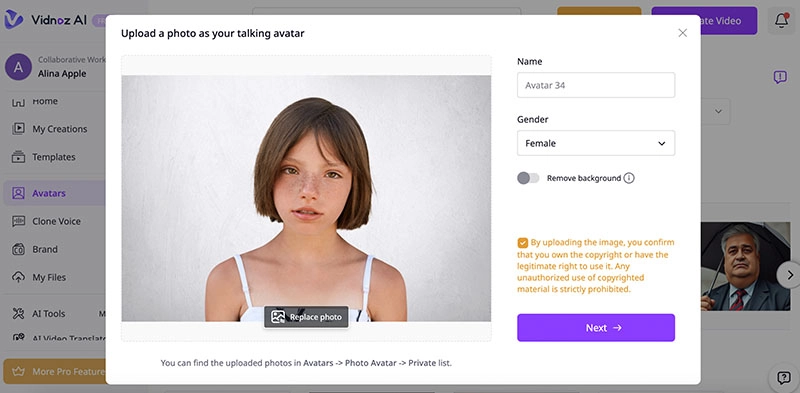Open the dropdown chevron behind the dialog
The height and width of the screenshot is (393, 800).
pyautogui.click(x=718, y=111)
